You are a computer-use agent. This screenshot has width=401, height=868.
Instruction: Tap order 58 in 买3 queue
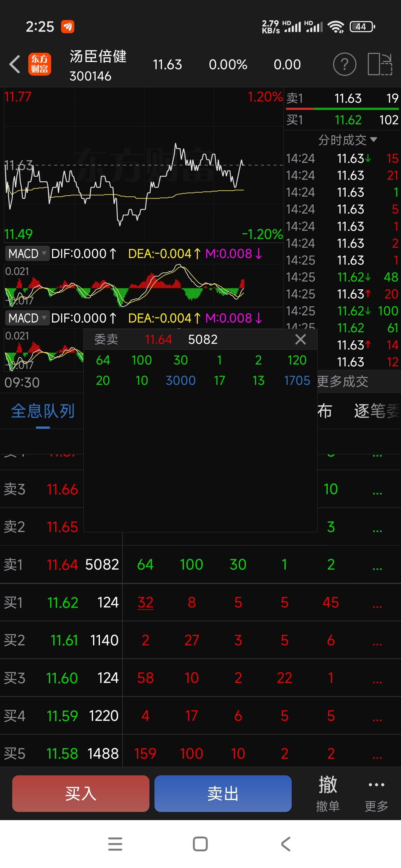145,678
